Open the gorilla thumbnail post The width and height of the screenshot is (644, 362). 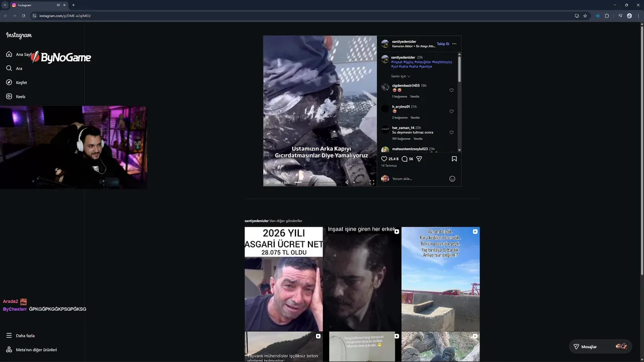441,346
